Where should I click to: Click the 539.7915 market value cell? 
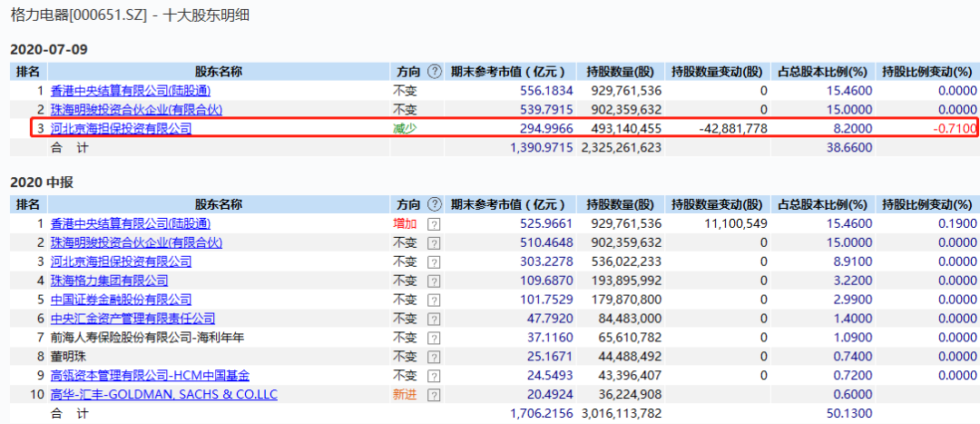click(547, 110)
